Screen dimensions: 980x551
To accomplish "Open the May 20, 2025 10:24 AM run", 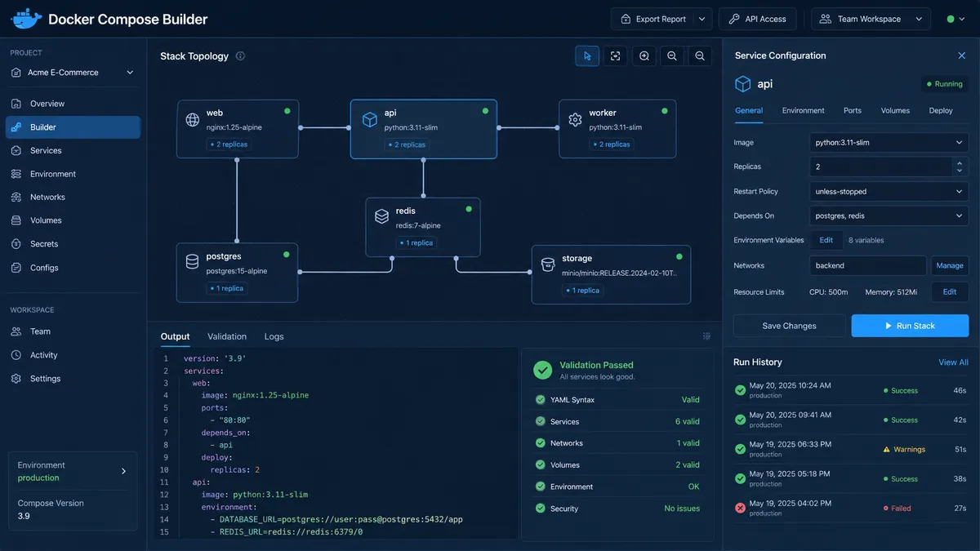I will (x=850, y=390).
